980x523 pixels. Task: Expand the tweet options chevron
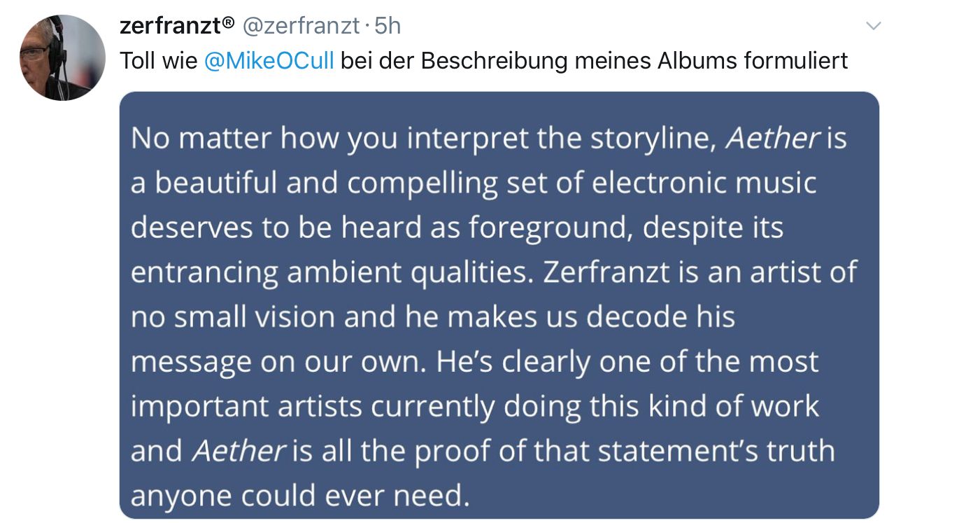(x=873, y=26)
